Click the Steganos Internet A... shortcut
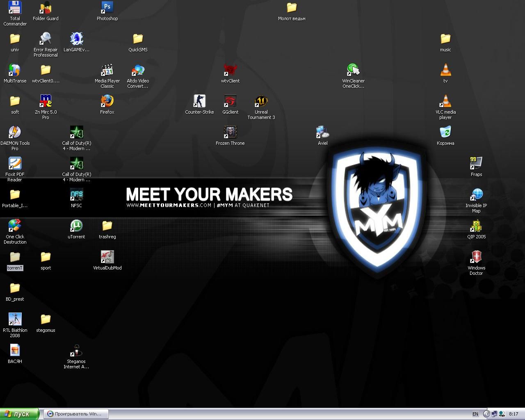 point(76,350)
